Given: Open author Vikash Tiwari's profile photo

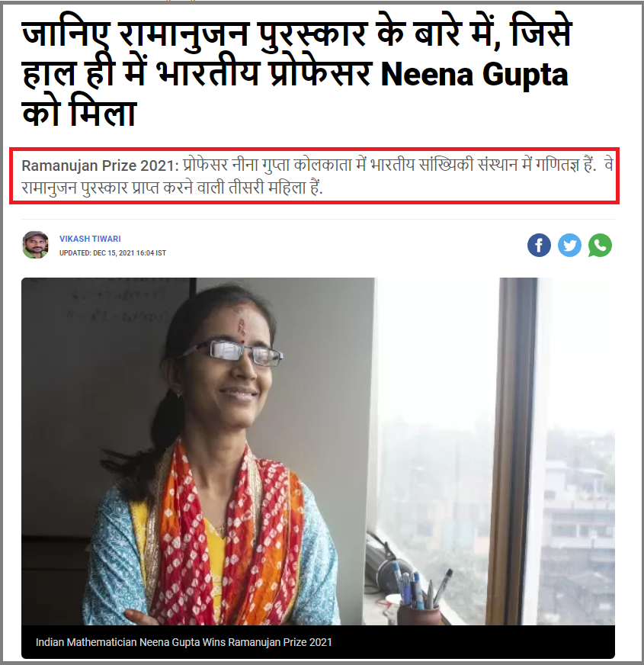Looking at the screenshot, I should click(x=35, y=245).
